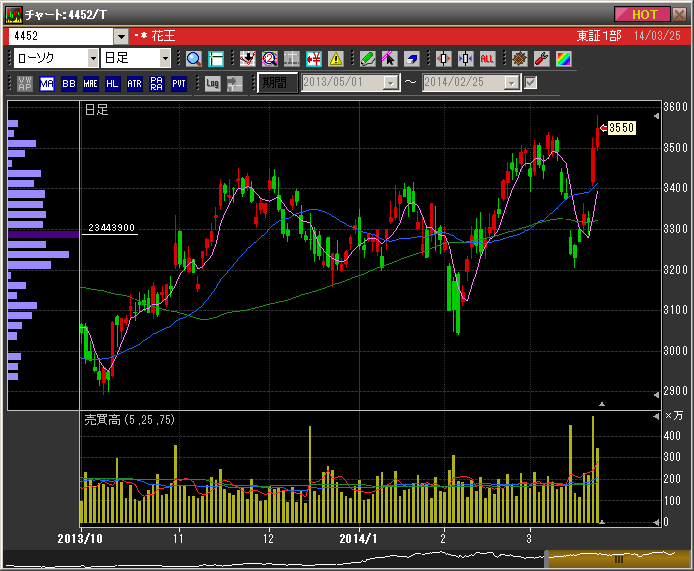Click the magnifying glass search icon
The image size is (694, 571).
point(194,59)
